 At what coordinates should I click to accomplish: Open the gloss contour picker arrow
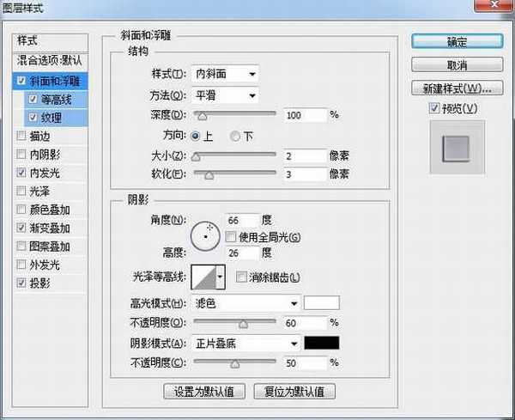[221, 276]
